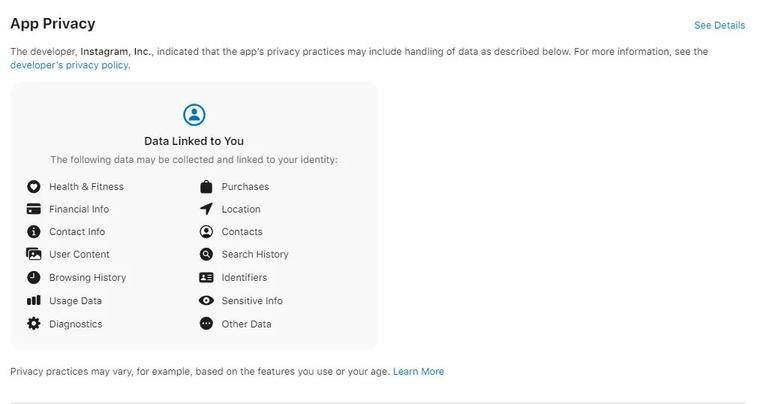This screenshot has width=760, height=404.
Task: Click the Usage Data bar chart icon
Action: pyautogui.click(x=33, y=300)
